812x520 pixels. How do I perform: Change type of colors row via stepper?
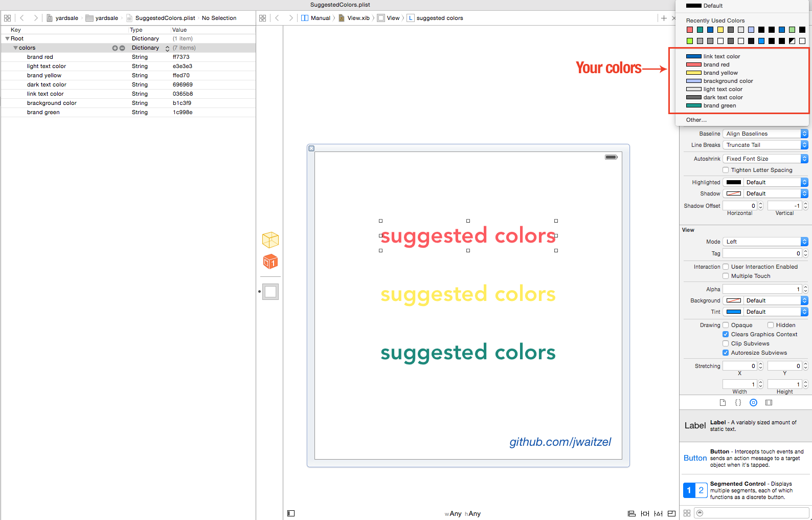[167, 48]
